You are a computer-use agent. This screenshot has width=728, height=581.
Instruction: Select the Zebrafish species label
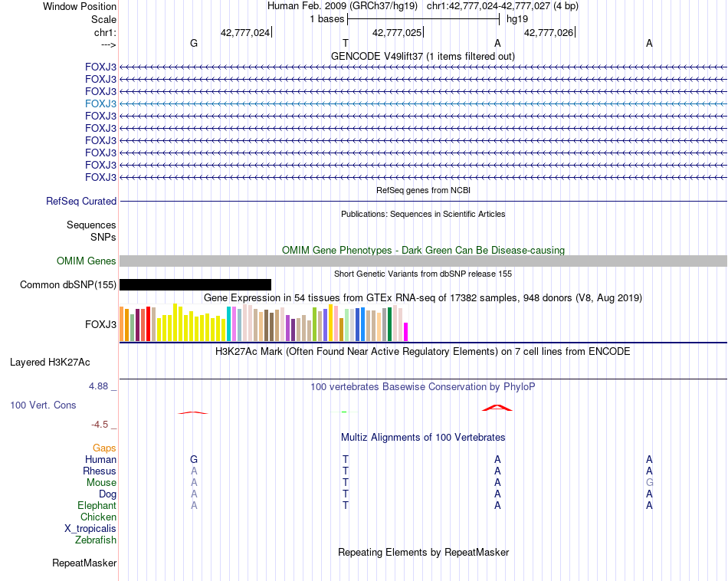coord(96,540)
